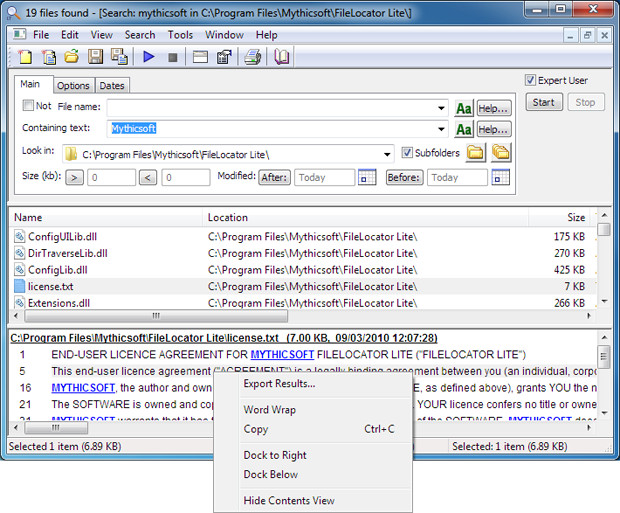
Task: Sort results by the Name column header
Action: point(106,218)
